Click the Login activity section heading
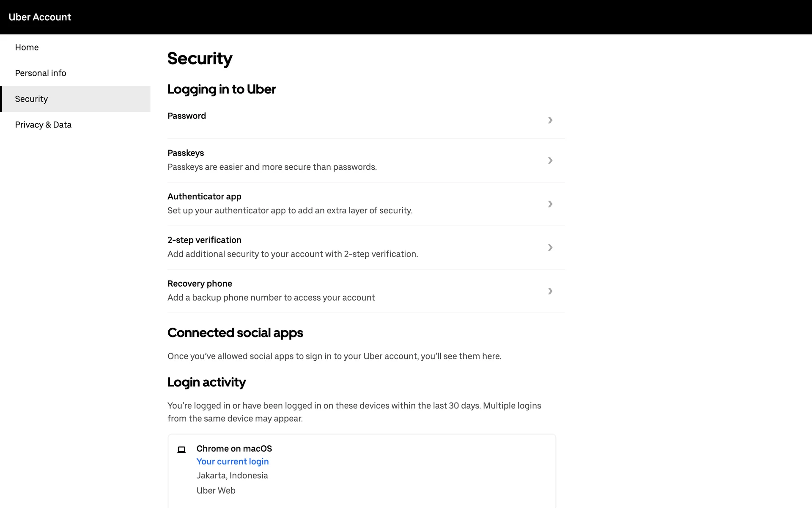Viewport: 812px width, 508px height. [206, 382]
